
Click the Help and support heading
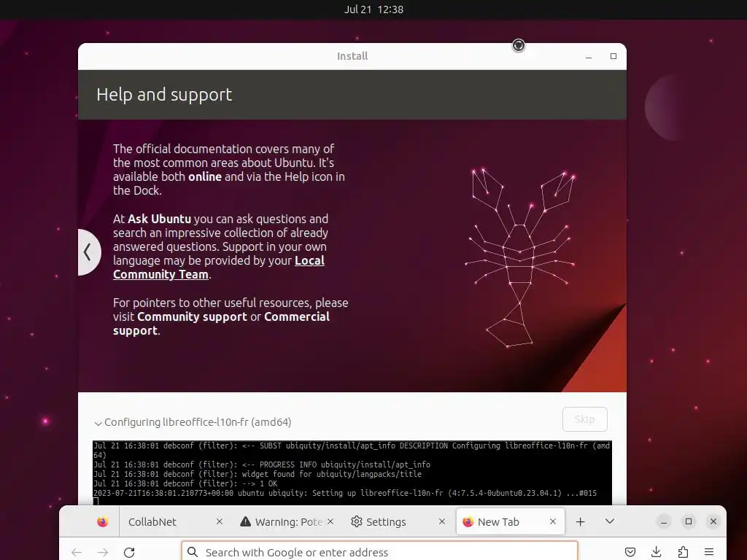tap(164, 95)
